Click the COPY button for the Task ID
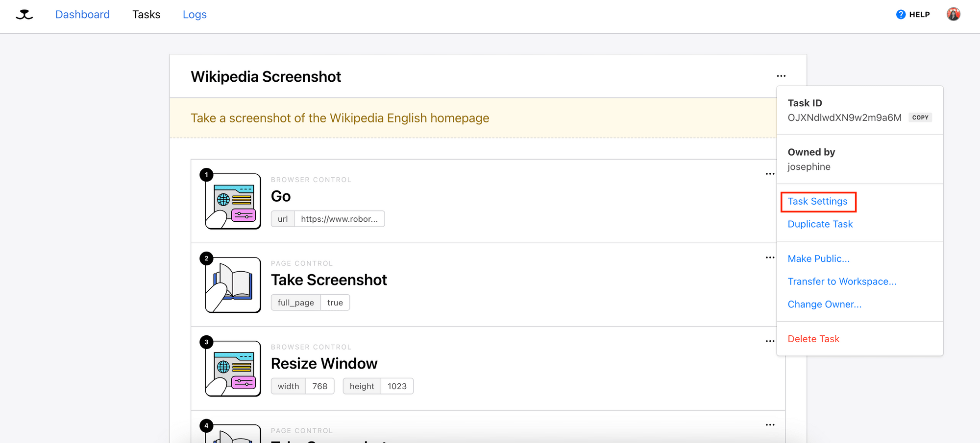 (920, 117)
